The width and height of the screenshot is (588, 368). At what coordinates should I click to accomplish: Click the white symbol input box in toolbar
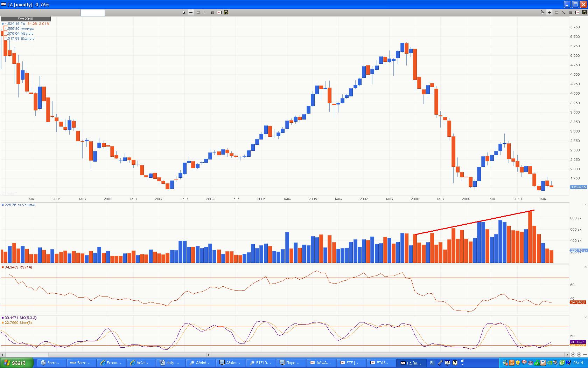coord(92,13)
